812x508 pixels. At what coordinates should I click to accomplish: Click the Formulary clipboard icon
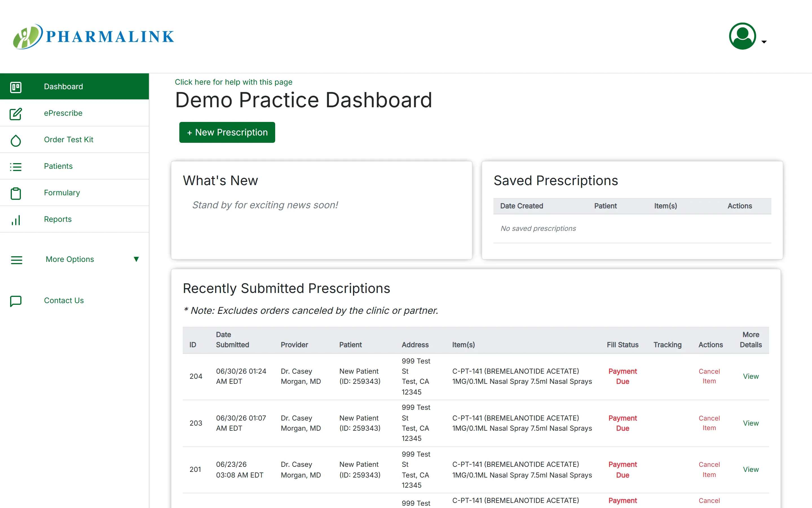[x=16, y=193]
